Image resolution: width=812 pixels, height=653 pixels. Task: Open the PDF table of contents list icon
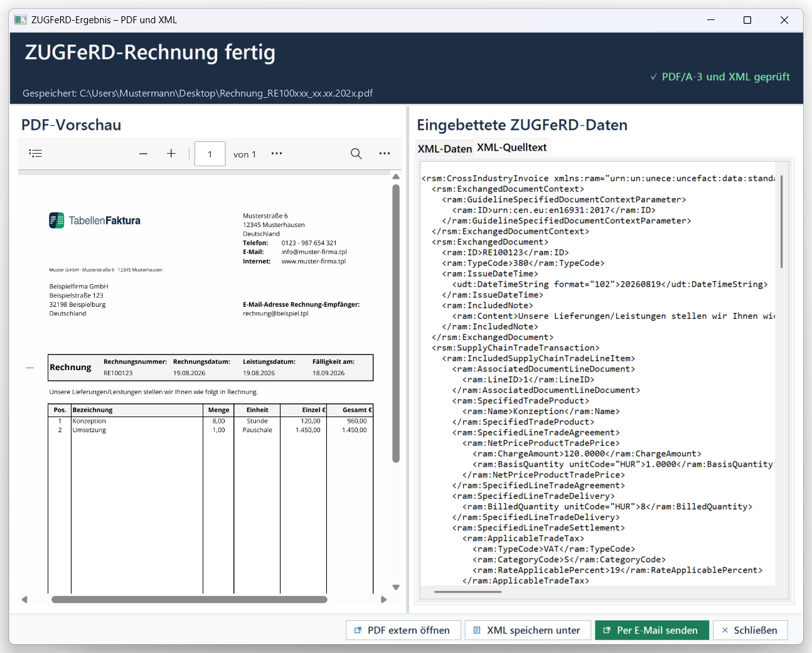click(36, 153)
